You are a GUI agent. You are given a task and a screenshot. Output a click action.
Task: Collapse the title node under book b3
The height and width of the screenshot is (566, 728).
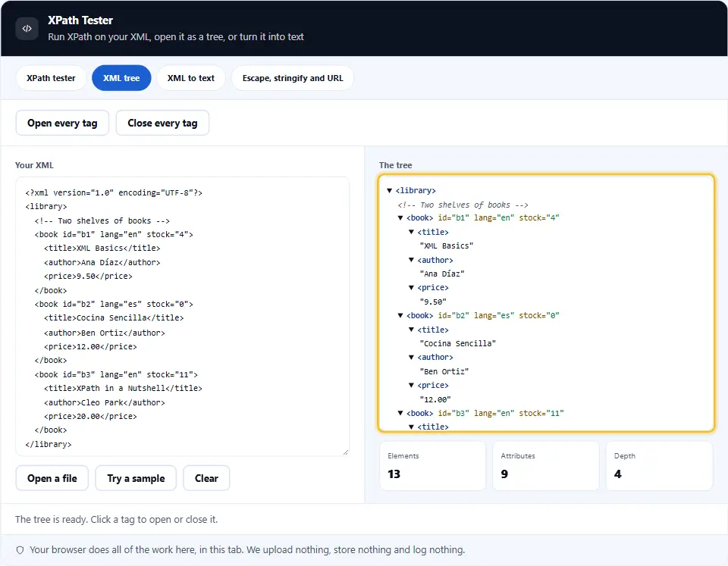click(x=411, y=427)
